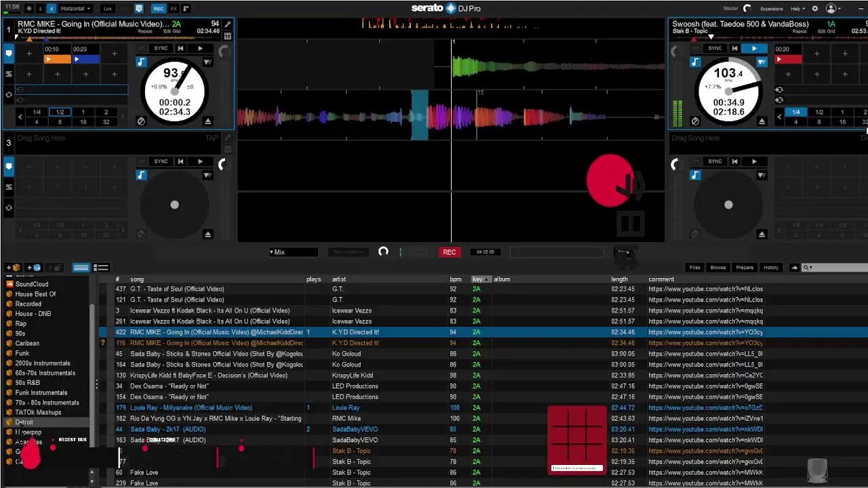Toggle the FX panel button
Viewport: 868px width, 488px height.
click(174, 9)
